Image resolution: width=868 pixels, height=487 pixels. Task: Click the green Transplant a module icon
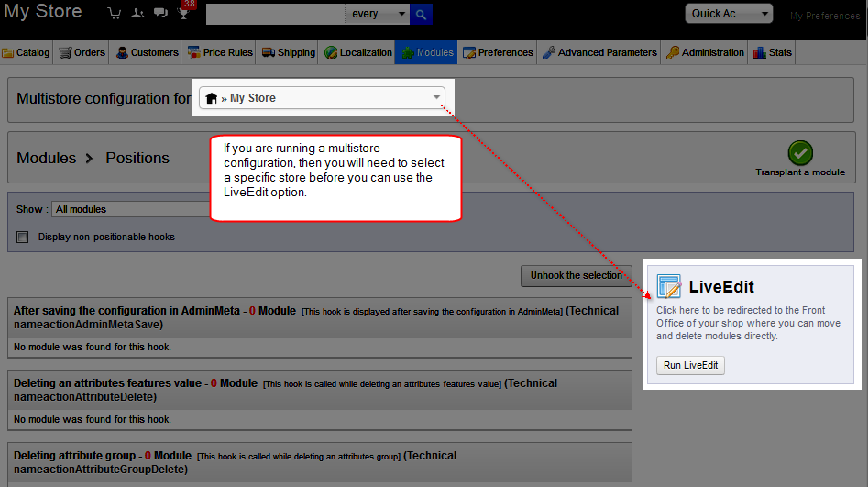800,153
